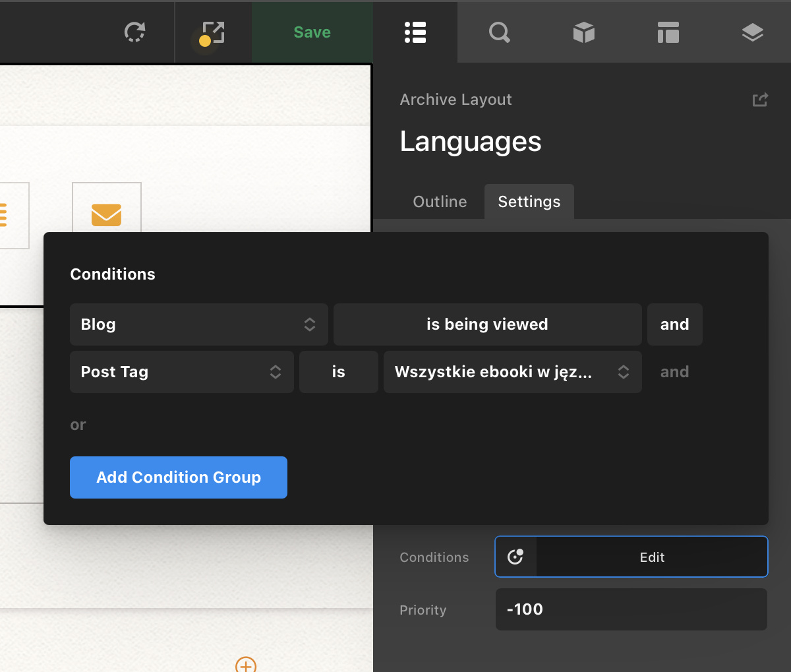Click the export icon beside Archive Layout

click(x=760, y=100)
